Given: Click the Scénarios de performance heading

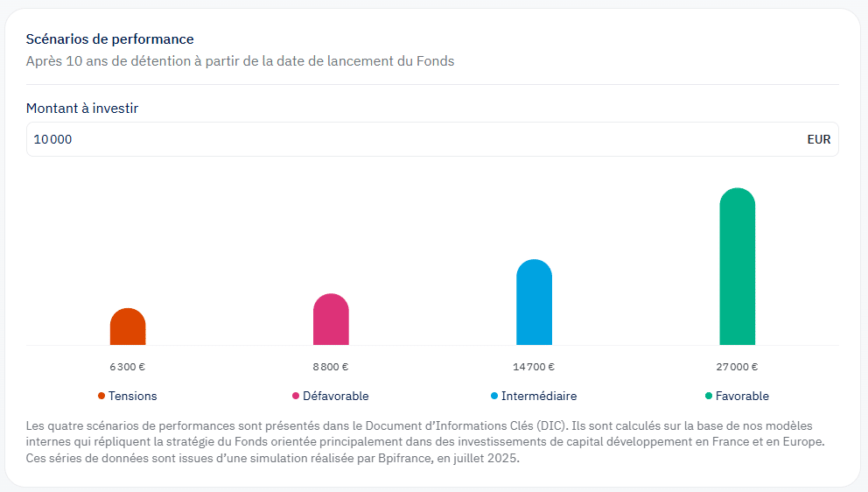Looking at the screenshot, I should pos(110,39).
